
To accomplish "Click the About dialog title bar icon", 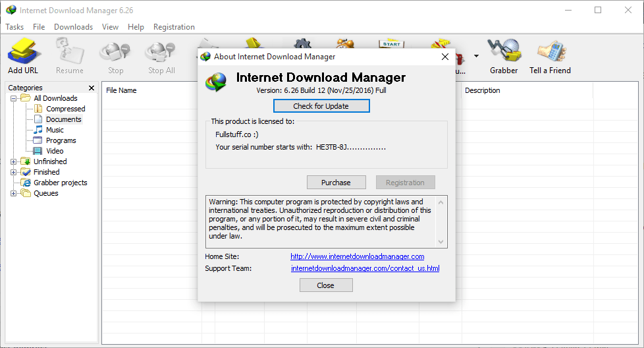I will 205,57.
